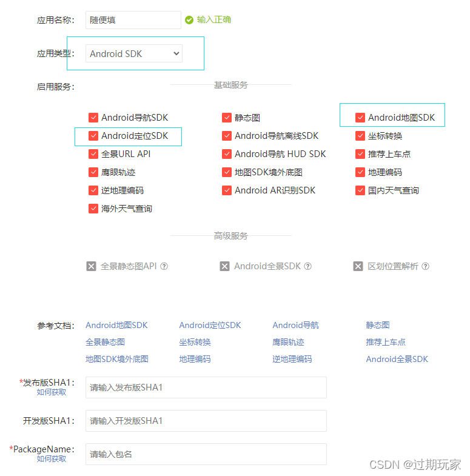Toggle the Android导航离线SDK checkbox
470x476 pixels.
(226, 136)
